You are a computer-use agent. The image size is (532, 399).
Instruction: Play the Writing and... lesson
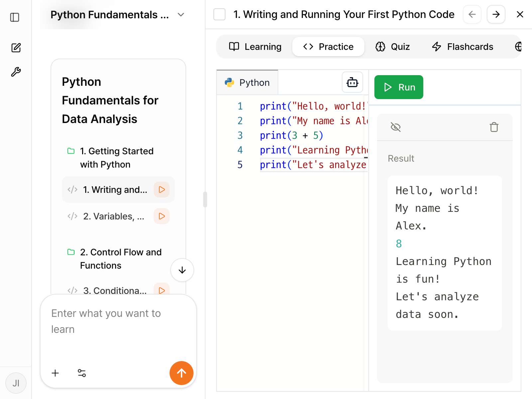[162, 190]
